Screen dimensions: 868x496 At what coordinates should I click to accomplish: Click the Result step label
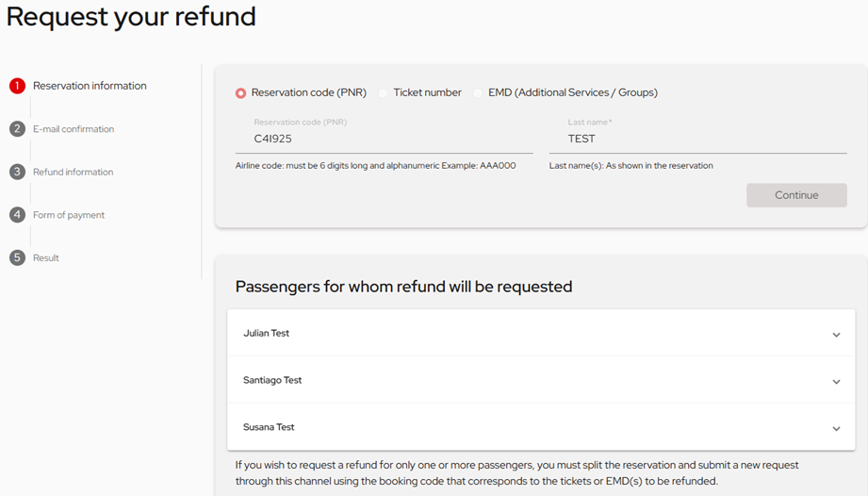[x=46, y=257]
